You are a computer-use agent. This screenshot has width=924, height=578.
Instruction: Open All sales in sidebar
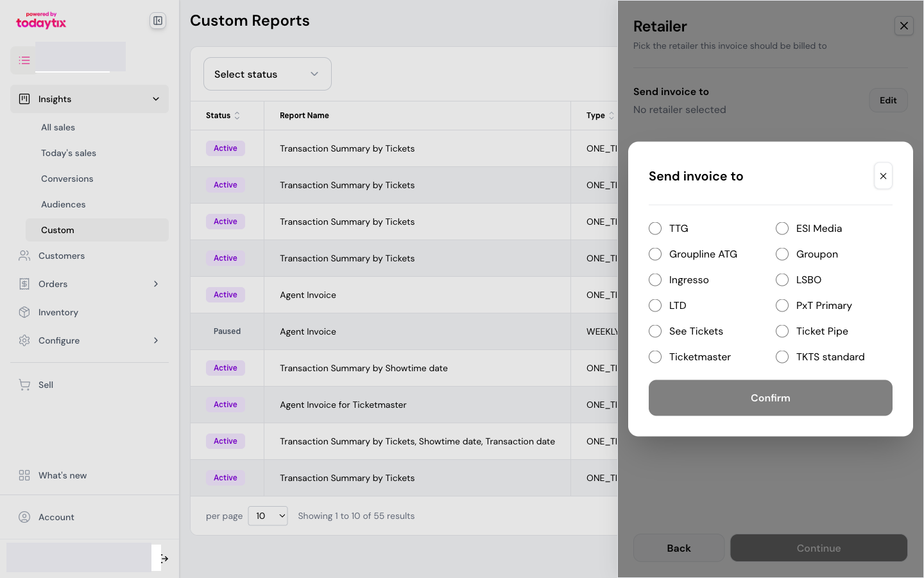coord(97,127)
